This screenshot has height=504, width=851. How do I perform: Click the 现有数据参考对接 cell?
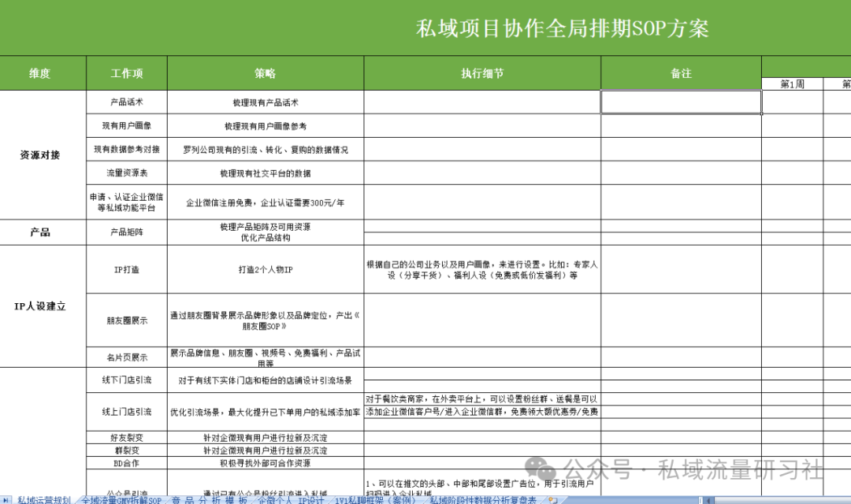coord(127,149)
